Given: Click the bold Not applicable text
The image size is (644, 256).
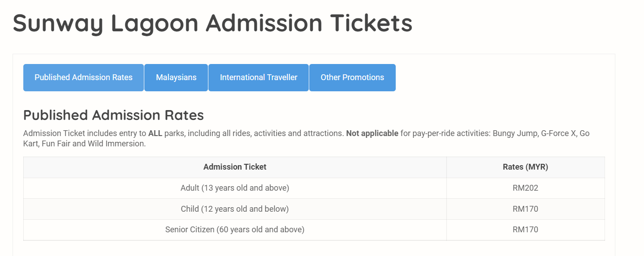Looking at the screenshot, I should pyautogui.click(x=372, y=133).
